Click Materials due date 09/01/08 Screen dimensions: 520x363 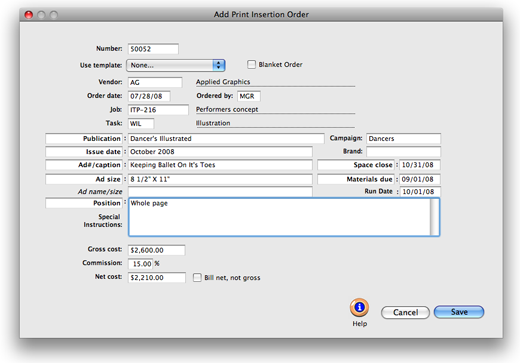tap(420, 179)
